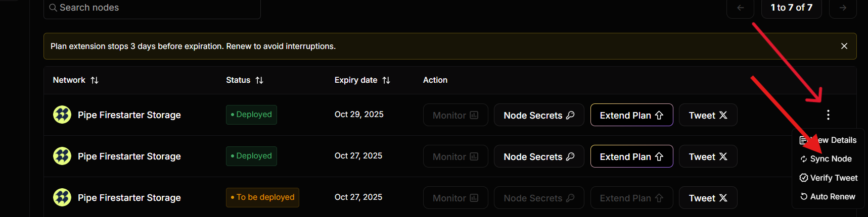The width and height of the screenshot is (868, 217).
Task: Go to the previous page of nodes
Action: (740, 8)
